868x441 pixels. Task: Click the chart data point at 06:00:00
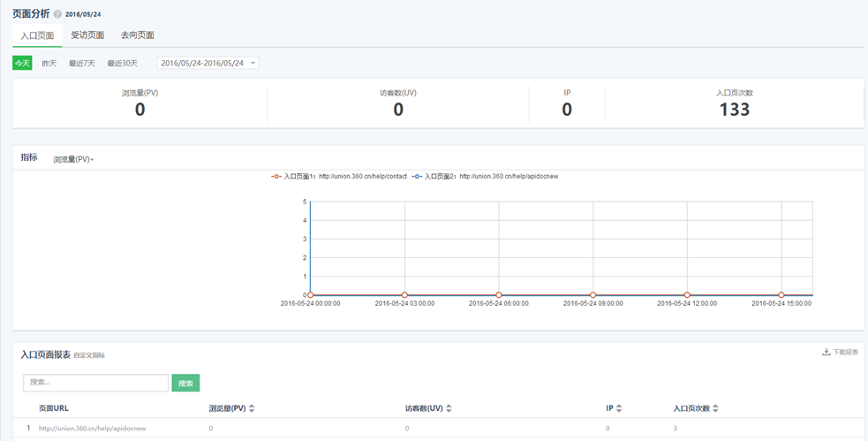[x=499, y=294]
